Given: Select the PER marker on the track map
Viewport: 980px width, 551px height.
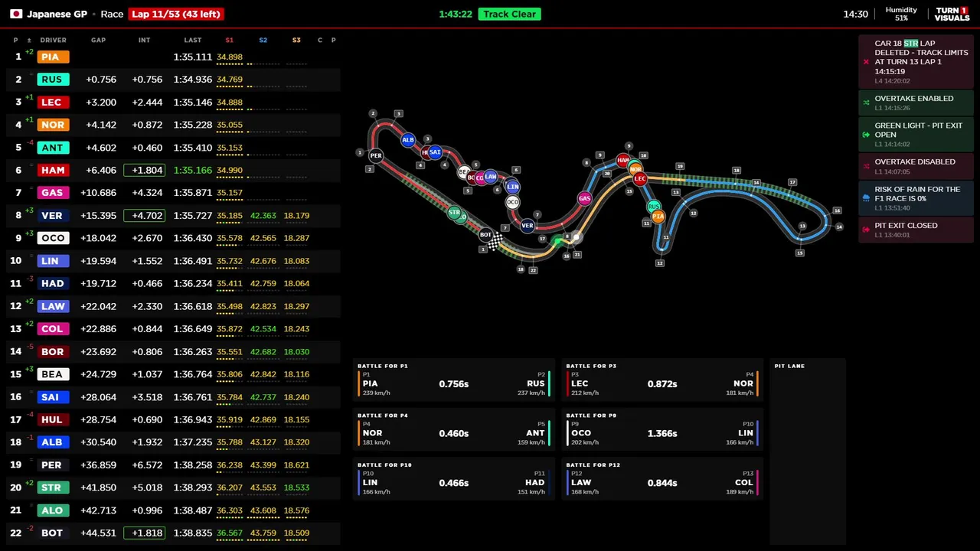Looking at the screenshot, I should [376, 155].
